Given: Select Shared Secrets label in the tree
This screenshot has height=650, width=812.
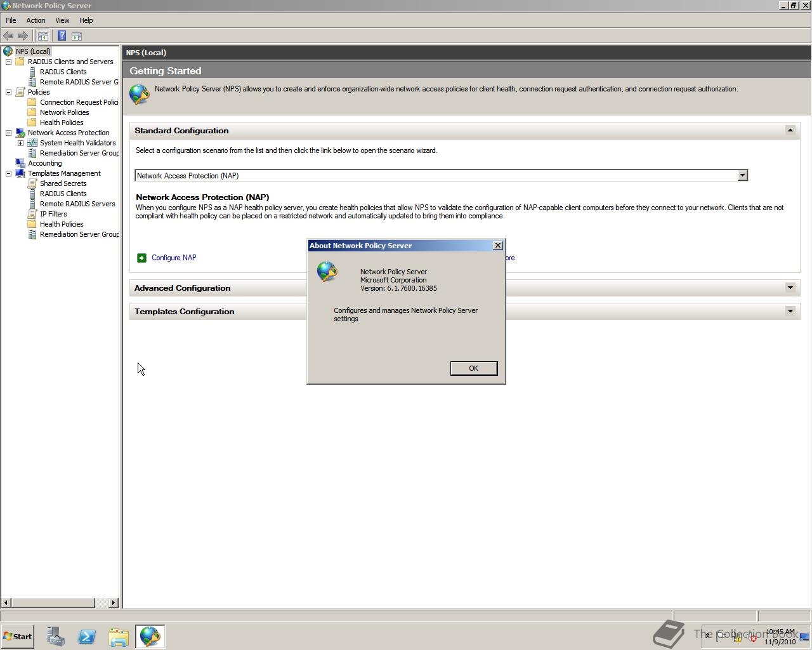Looking at the screenshot, I should click(x=63, y=183).
